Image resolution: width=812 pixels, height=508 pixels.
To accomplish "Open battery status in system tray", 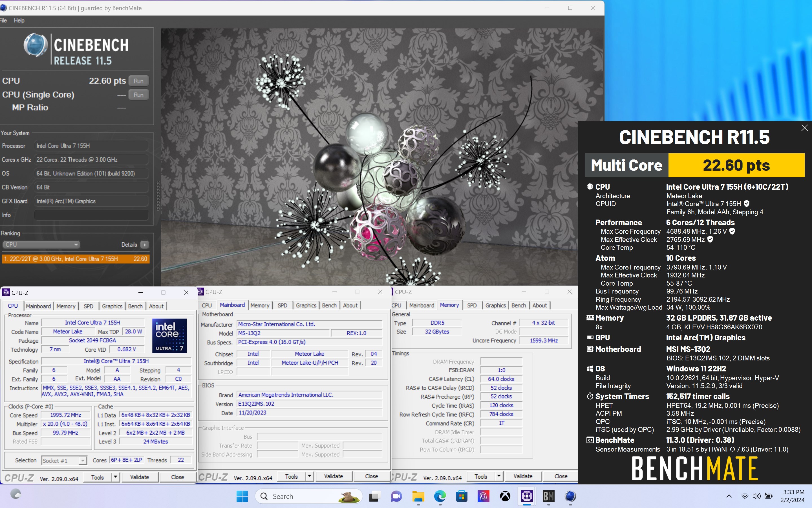I will point(768,496).
